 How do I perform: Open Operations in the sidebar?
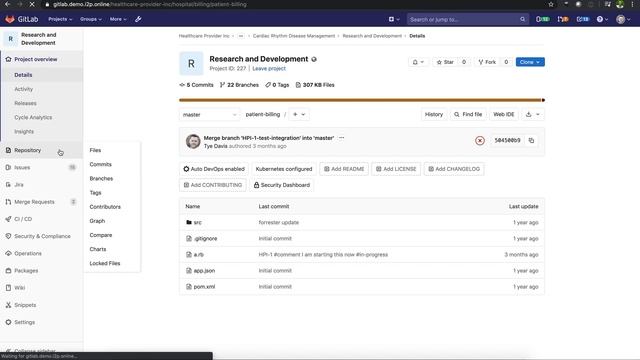point(42,253)
